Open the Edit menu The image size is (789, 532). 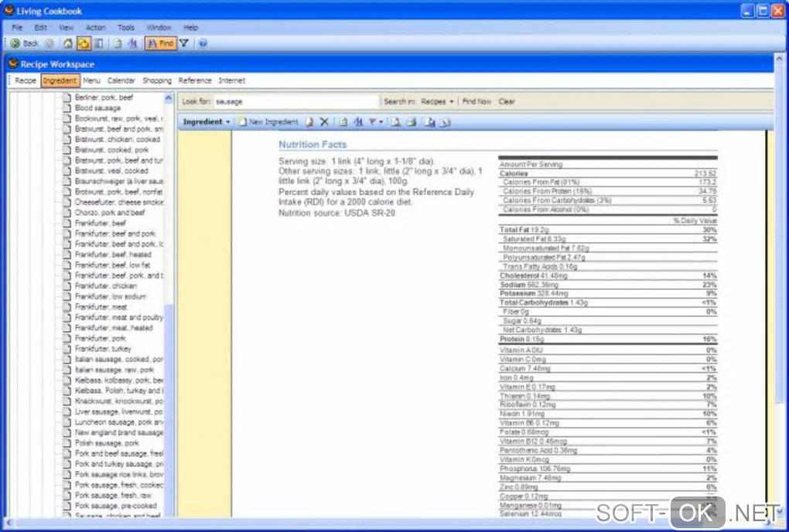point(41,28)
